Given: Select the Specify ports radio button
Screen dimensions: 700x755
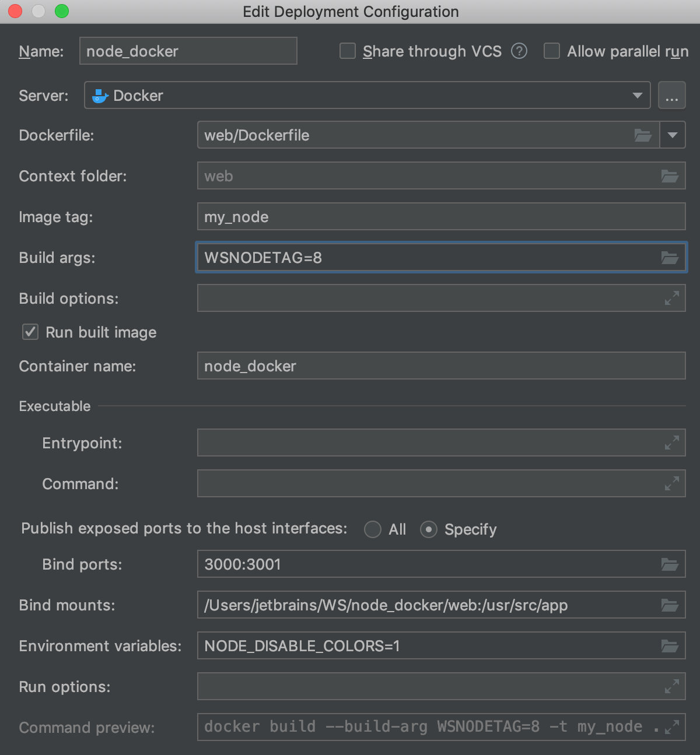Looking at the screenshot, I should 429,529.
